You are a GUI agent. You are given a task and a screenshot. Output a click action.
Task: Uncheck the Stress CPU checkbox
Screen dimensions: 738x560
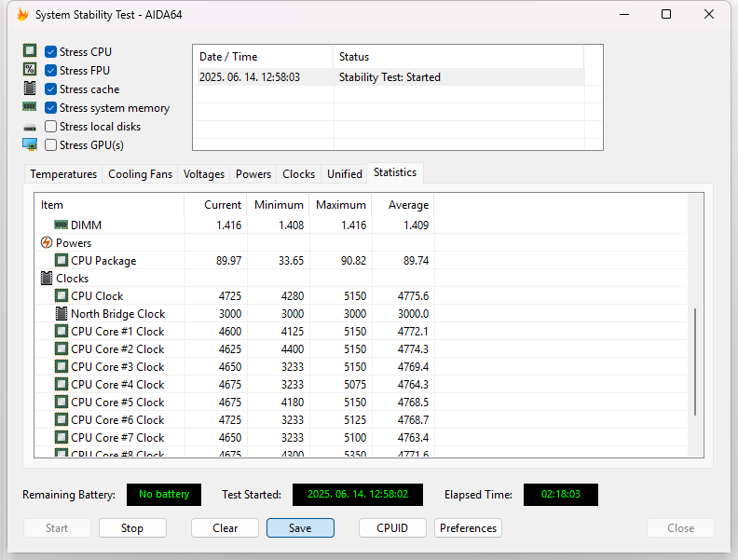pyautogui.click(x=51, y=52)
